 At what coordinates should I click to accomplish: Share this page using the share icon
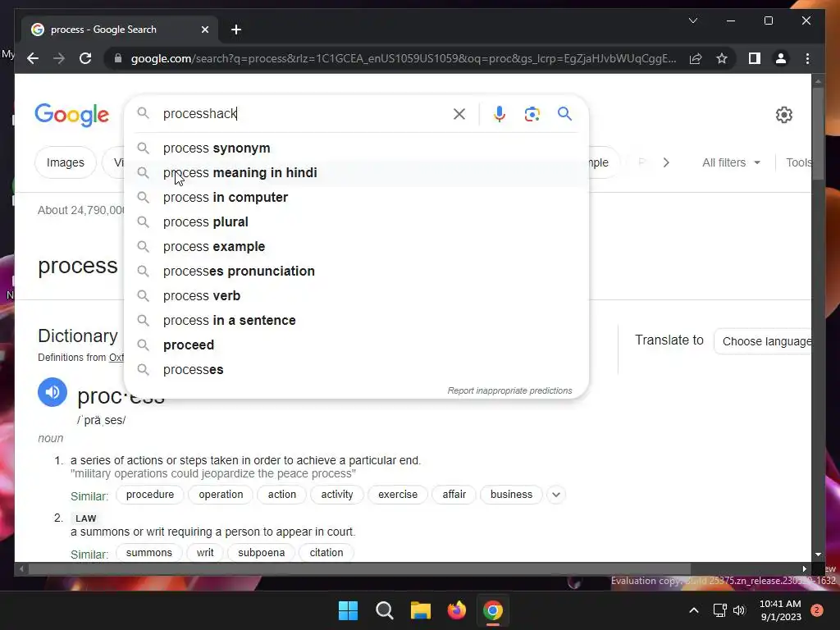coord(696,58)
